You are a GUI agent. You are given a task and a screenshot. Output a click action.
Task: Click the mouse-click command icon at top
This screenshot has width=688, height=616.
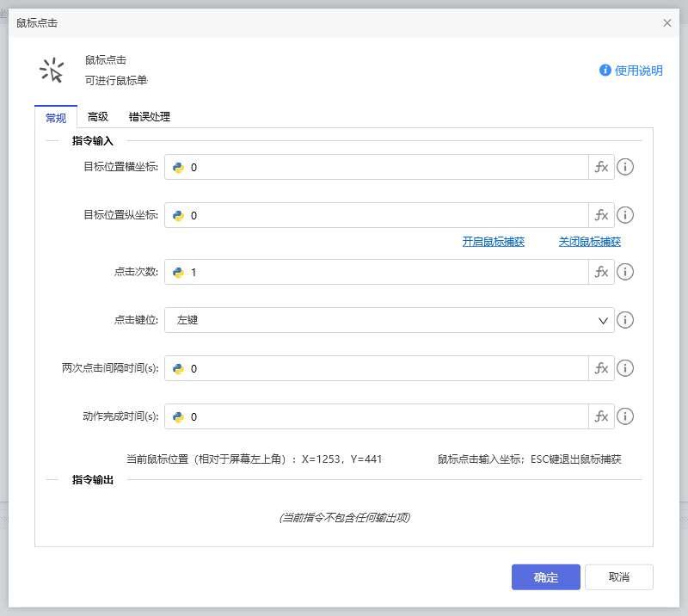point(53,70)
